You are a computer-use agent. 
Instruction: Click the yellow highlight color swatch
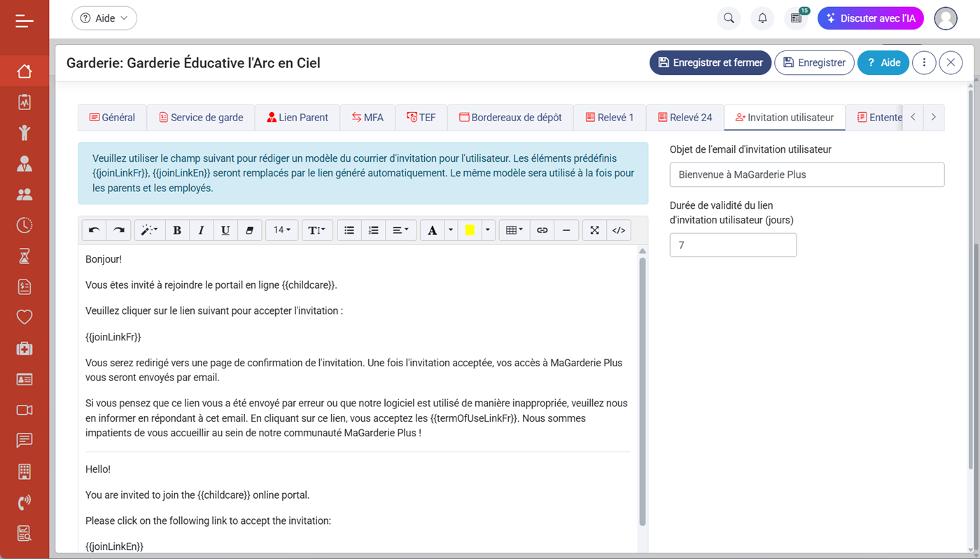pos(470,230)
